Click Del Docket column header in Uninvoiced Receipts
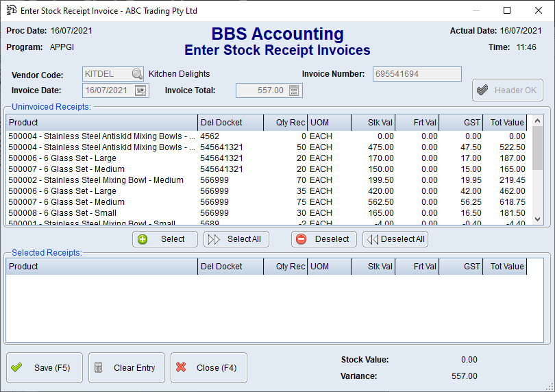 click(230, 123)
